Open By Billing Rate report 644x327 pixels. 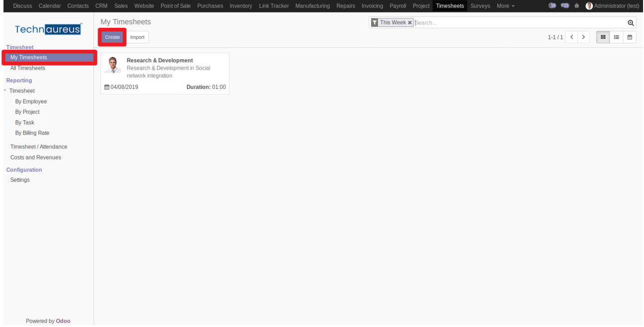(x=32, y=133)
